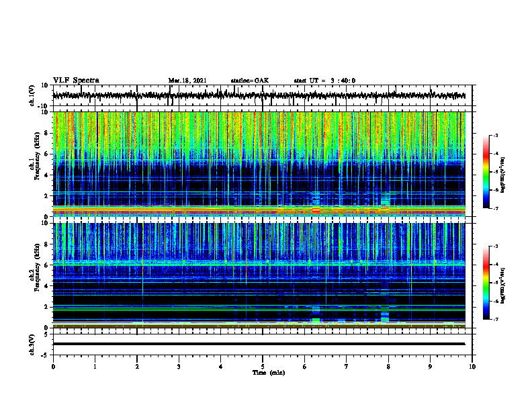Viewport: 532px width, 411px height.
Task: Click inside the ch.2 spectrogram panel
Action: click(x=259, y=275)
